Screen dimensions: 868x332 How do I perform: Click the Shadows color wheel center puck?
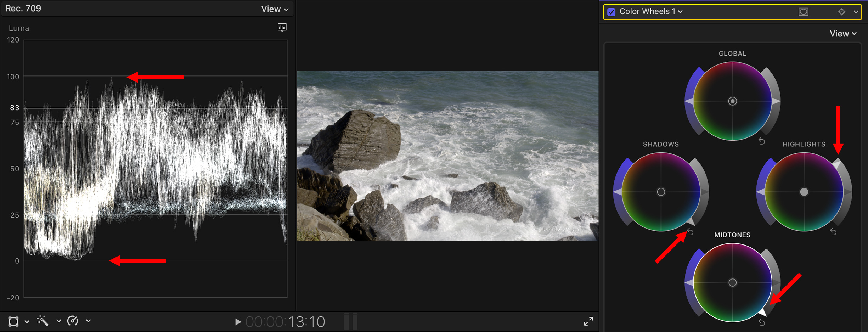click(661, 192)
